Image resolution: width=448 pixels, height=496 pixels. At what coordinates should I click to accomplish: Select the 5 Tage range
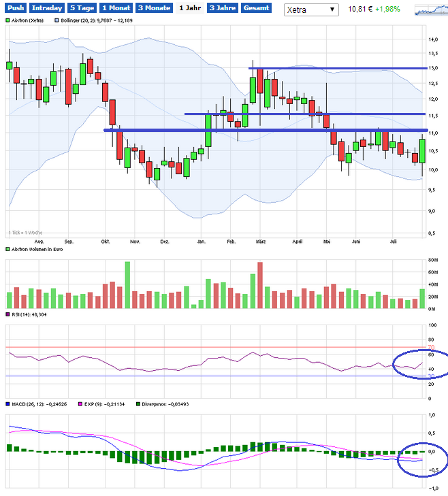point(82,8)
